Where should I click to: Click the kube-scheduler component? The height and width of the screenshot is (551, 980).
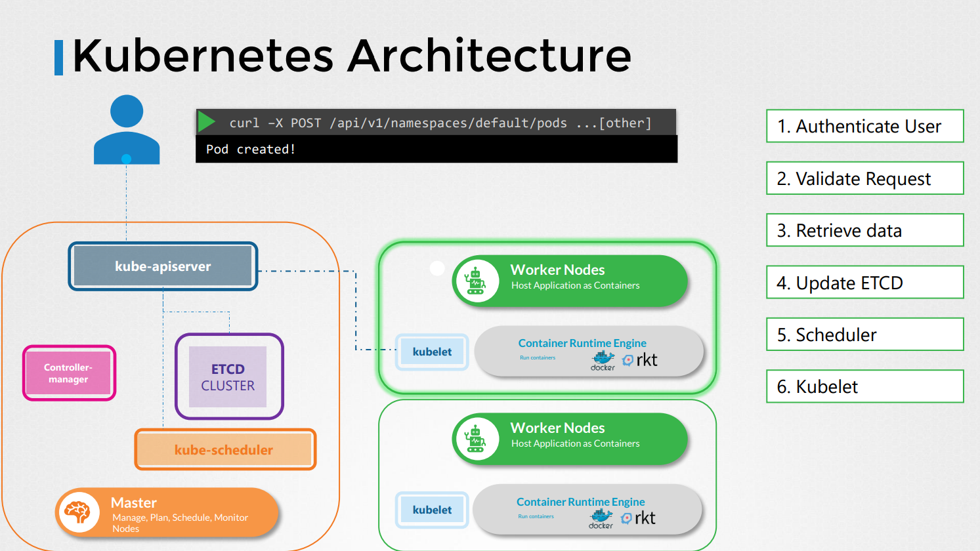point(224,450)
